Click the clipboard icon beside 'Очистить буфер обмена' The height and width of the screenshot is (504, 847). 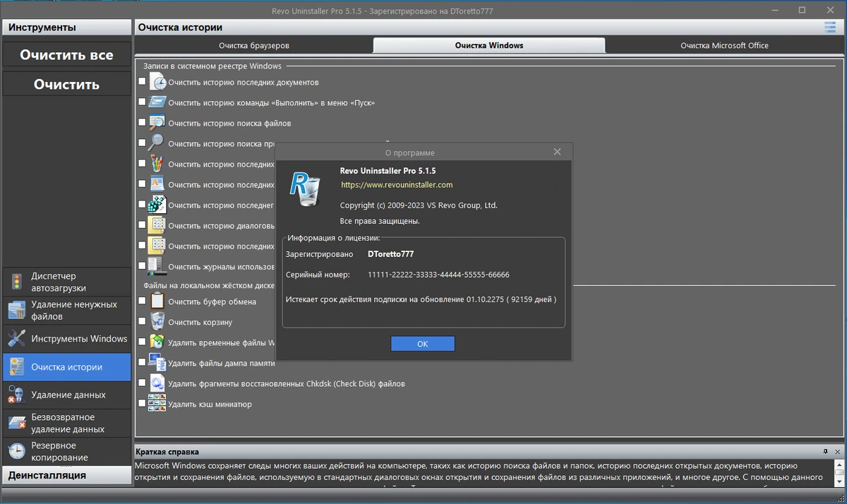[x=157, y=301]
